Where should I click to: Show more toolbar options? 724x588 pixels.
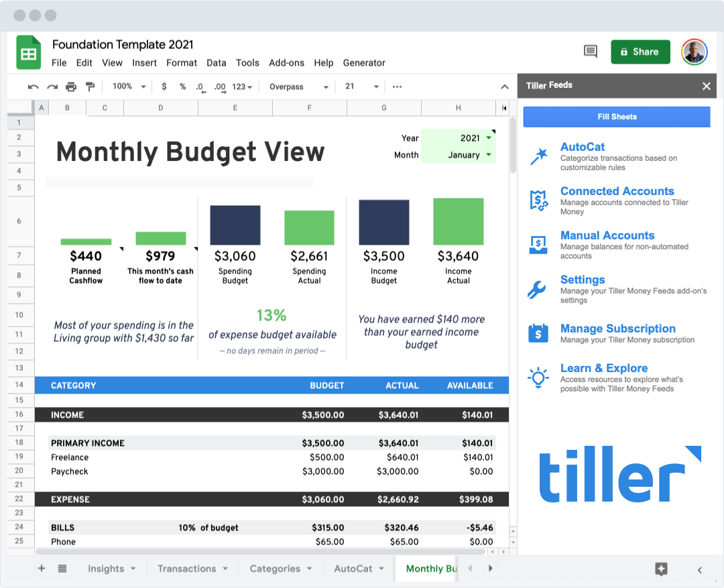point(397,86)
